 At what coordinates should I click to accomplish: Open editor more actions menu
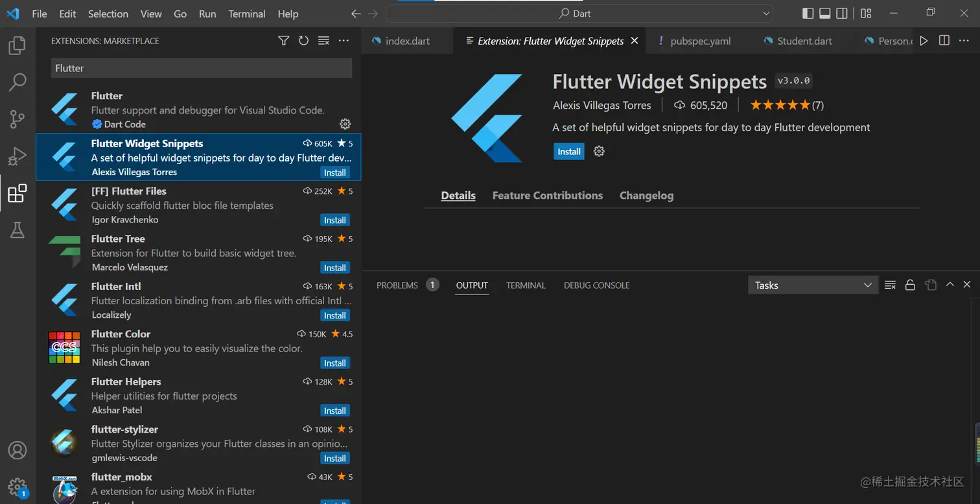click(965, 41)
